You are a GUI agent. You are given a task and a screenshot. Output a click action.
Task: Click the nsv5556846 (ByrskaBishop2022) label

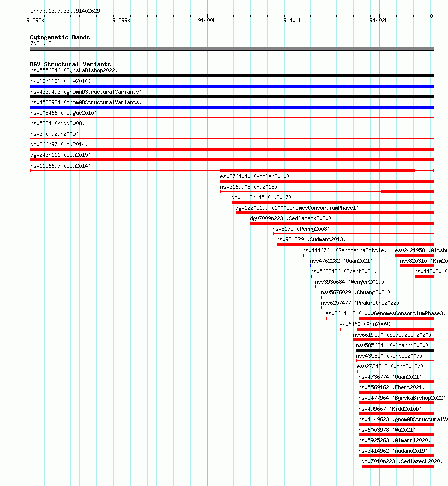coord(74,70)
